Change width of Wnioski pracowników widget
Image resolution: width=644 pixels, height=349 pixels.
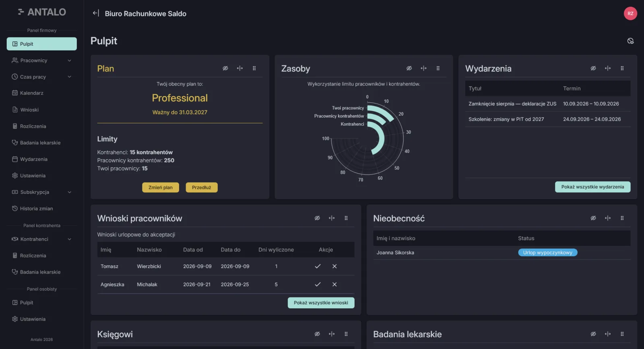(332, 218)
